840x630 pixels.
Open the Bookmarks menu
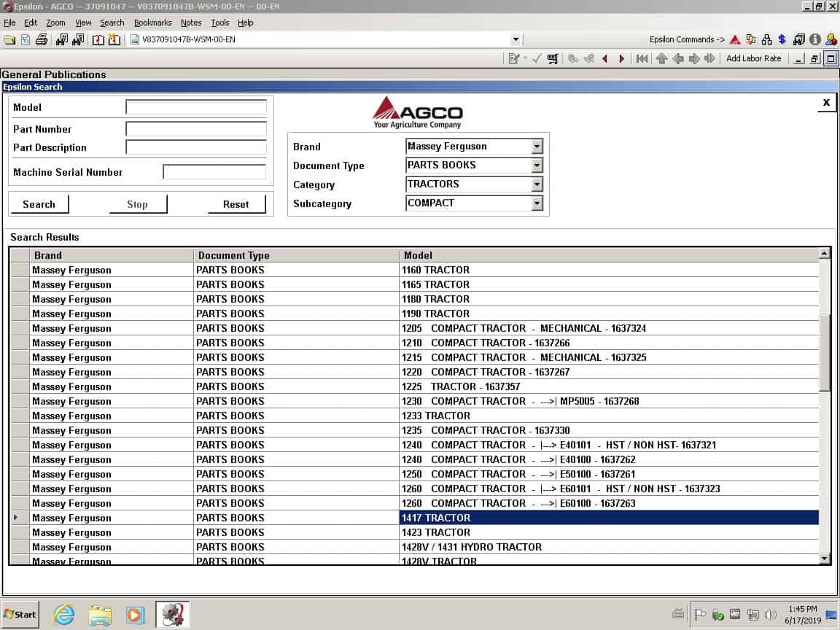tap(152, 23)
